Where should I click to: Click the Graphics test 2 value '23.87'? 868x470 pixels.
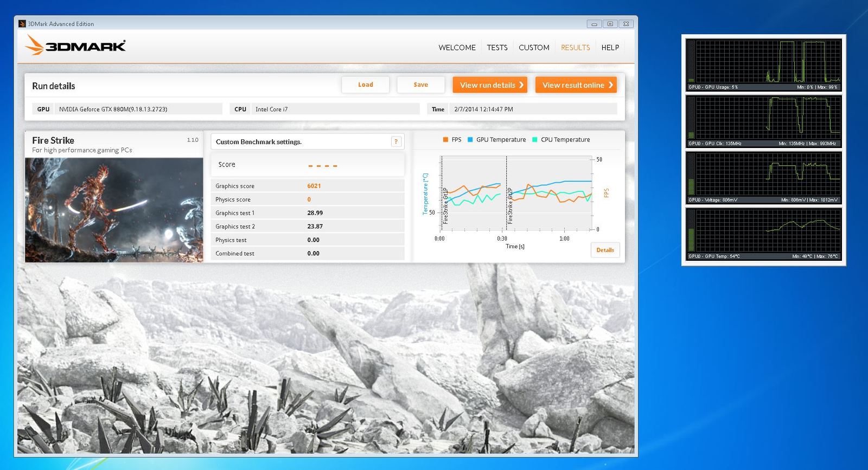315,227
